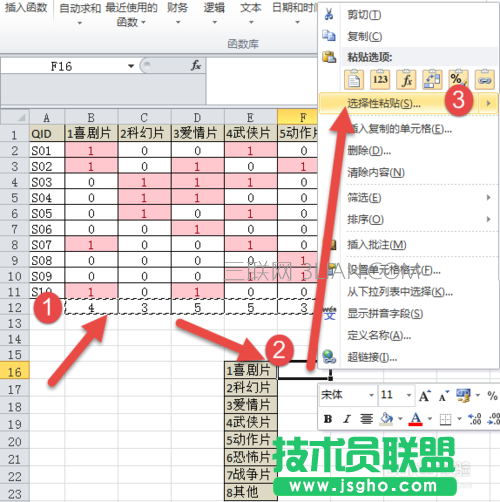Choose Paste Formulas (fx) option
This screenshot has width=500, height=502.
point(406,80)
